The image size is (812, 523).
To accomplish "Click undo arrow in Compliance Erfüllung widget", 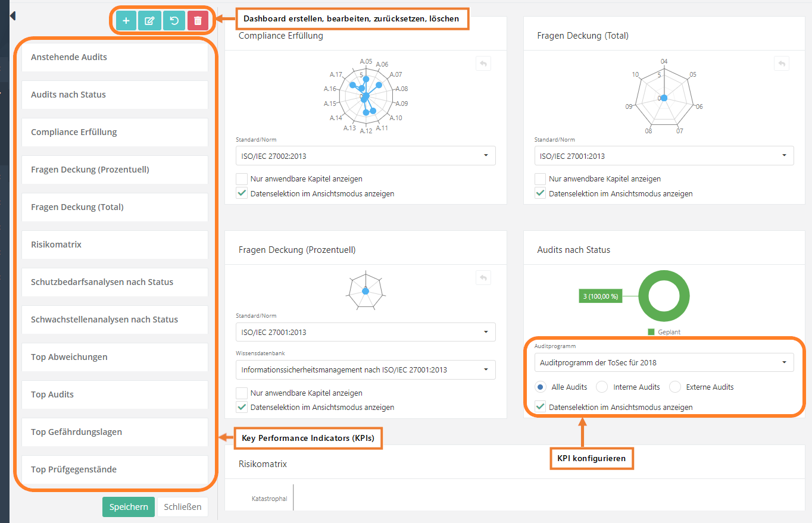I will [x=483, y=63].
